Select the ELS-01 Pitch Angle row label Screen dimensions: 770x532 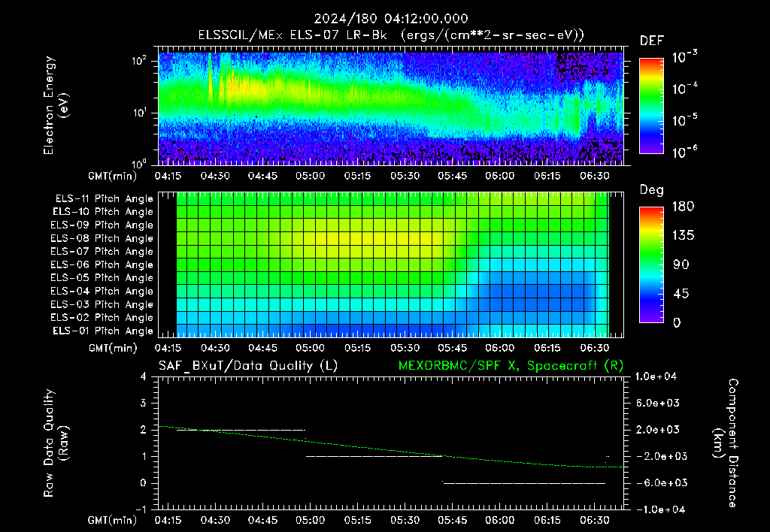102,331
